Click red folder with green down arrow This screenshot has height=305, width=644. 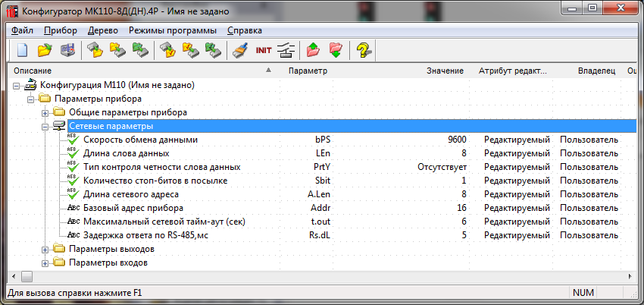coord(336,51)
